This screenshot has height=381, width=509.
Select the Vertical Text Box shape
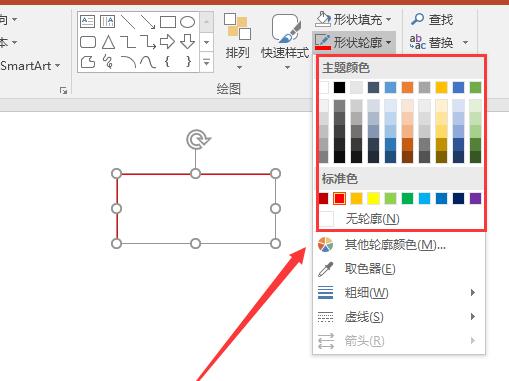pyautogui.click(x=107, y=22)
